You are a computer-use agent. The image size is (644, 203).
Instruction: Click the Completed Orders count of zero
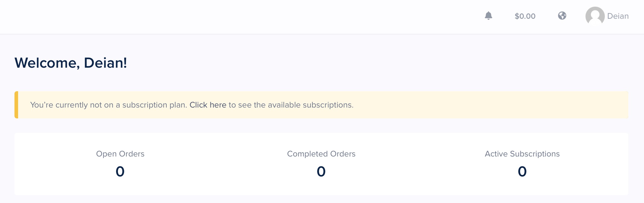tap(321, 172)
